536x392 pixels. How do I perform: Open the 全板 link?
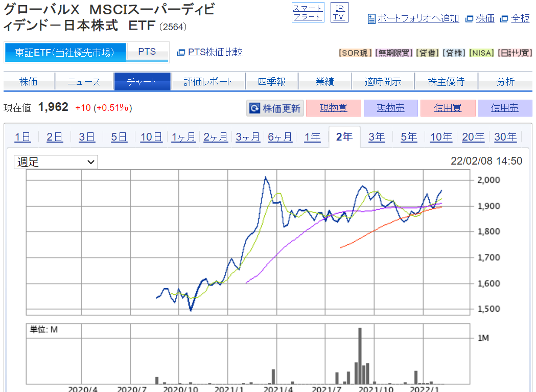pos(520,18)
